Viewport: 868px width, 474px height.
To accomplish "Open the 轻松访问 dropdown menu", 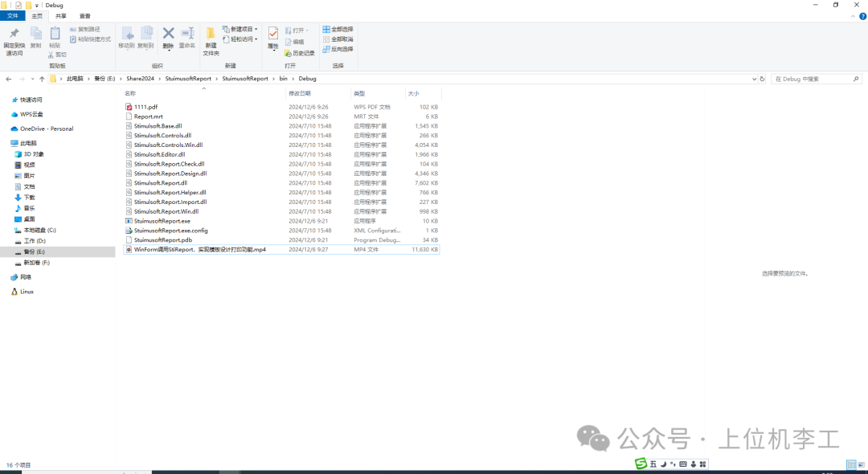I will coord(240,39).
